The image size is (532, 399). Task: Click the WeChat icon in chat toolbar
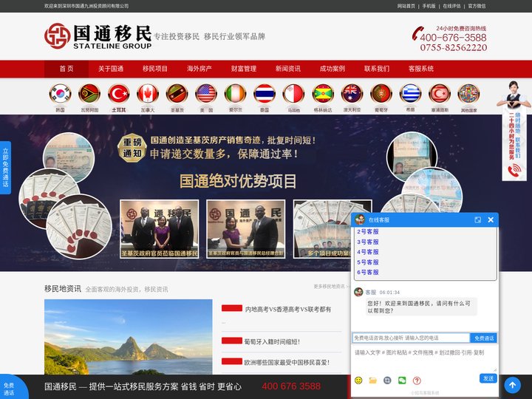pyautogui.click(x=402, y=381)
